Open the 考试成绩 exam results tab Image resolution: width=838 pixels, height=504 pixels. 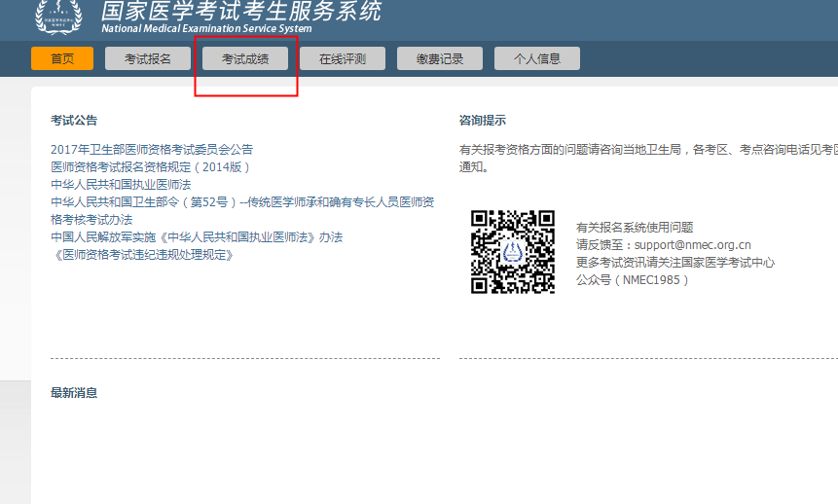tap(245, 58)
